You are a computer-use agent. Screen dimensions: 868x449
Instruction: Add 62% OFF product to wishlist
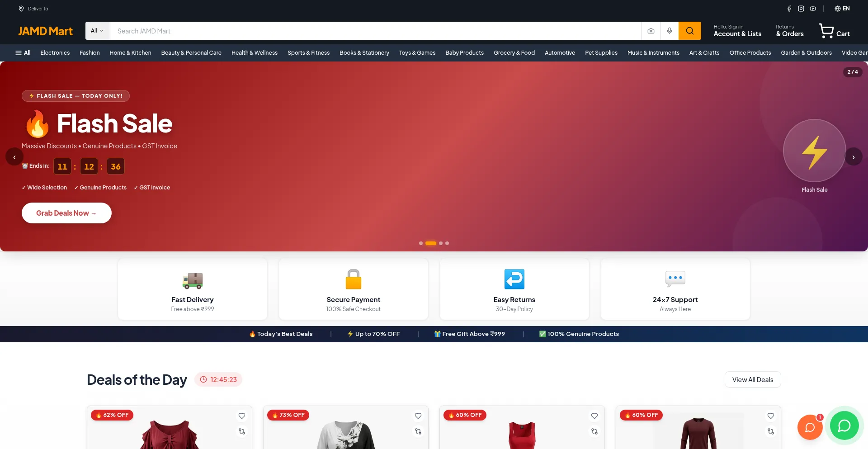coord(242,416)
